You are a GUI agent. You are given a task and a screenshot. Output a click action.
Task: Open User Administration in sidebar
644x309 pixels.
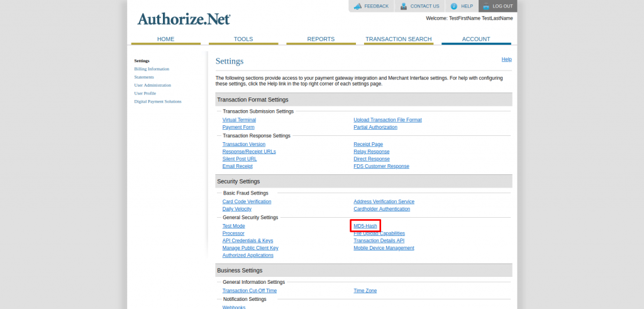[x=152, y=86]
